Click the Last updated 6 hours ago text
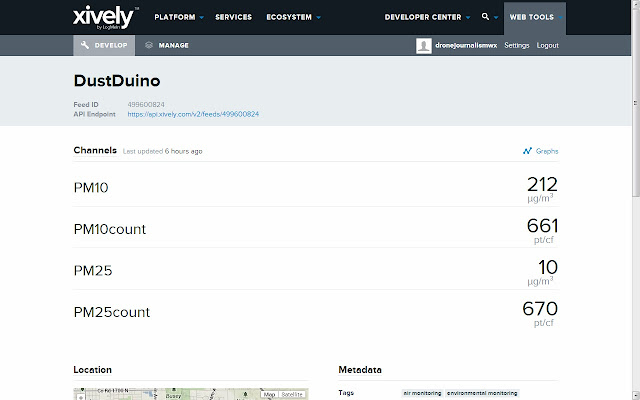This screenshot has width=640, height=400. 162,151
